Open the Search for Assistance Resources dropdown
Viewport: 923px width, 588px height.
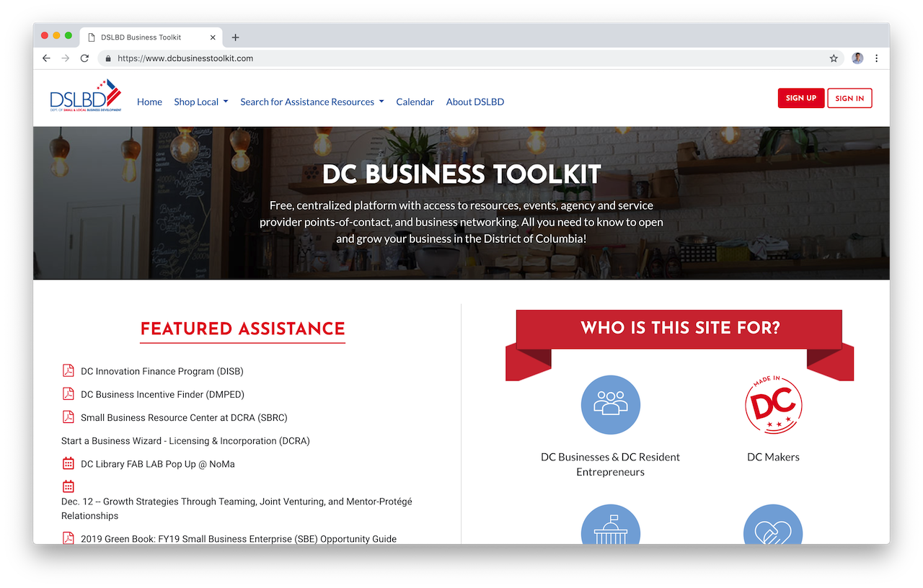pos(312,102)
